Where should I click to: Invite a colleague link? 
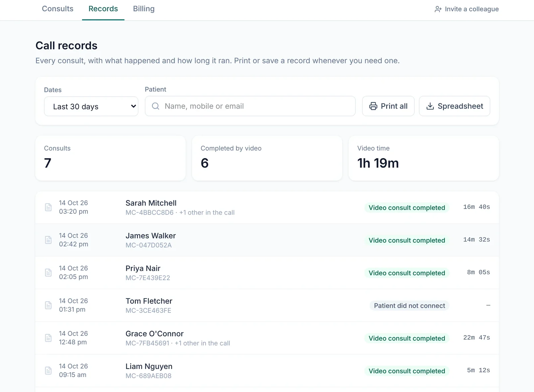click(467, 9)
